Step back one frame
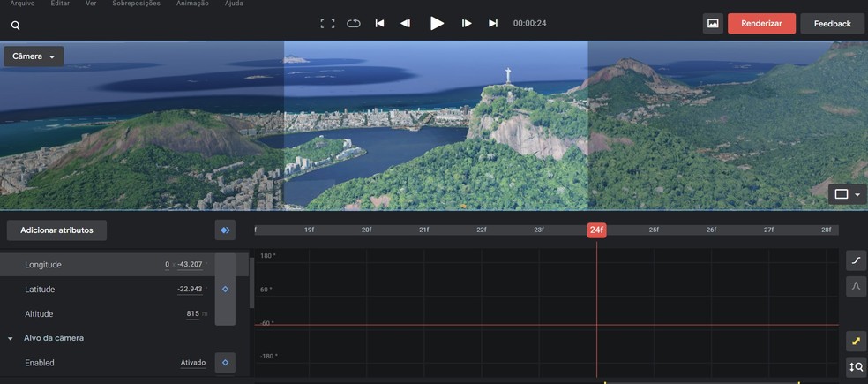The height and width of the screenshot is (384, 868). pyautogui.click(x=406, y=24)
